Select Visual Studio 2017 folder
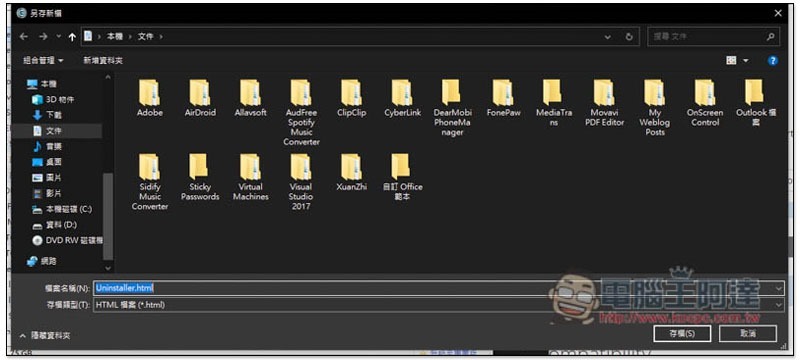Screen dimensions: 800x360 point(301,182)
